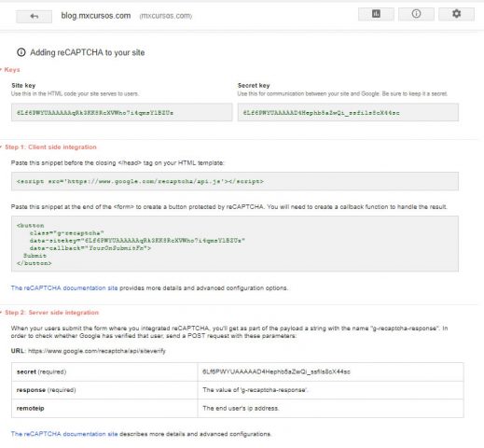
Task: Open reCAPTCHA documentation link at page bottom
Action: coord(64,434)
